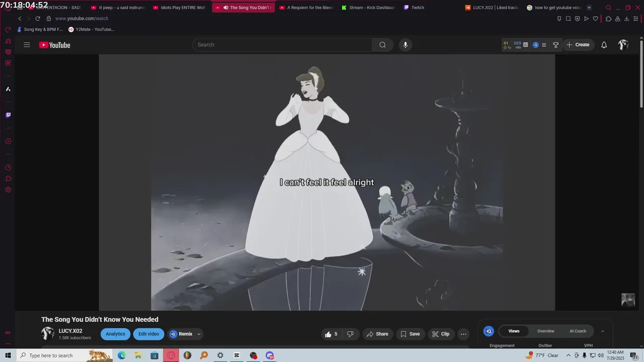Image resolution: width=644 pixels, height=362 pixels.
Task: Click the Windows taskbar search box
Action: (65, 355)
